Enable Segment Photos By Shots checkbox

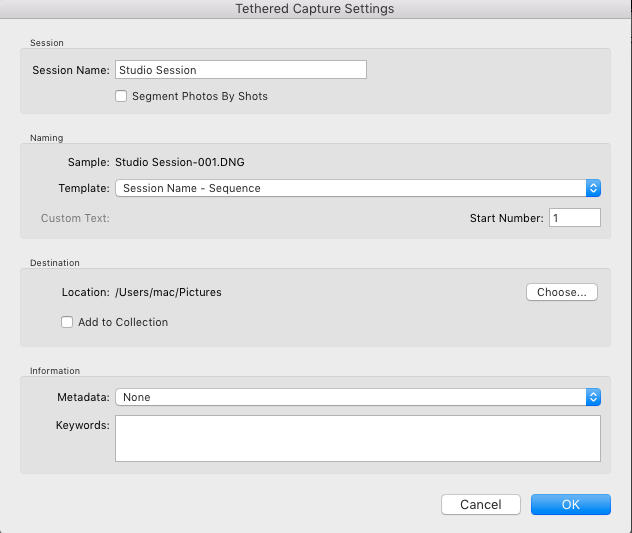click(x=121, y=96)
